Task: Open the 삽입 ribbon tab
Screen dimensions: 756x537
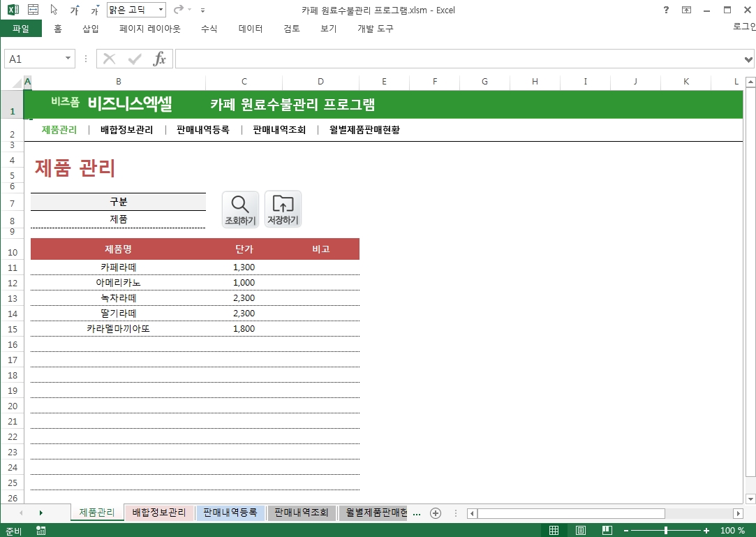Action: coord(91,29)
